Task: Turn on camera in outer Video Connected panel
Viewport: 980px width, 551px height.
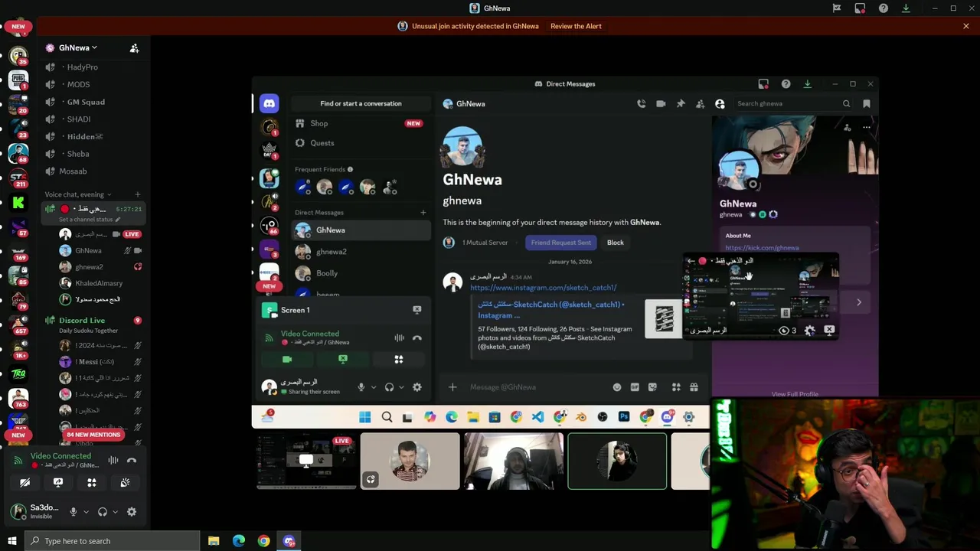Action: 24,483
